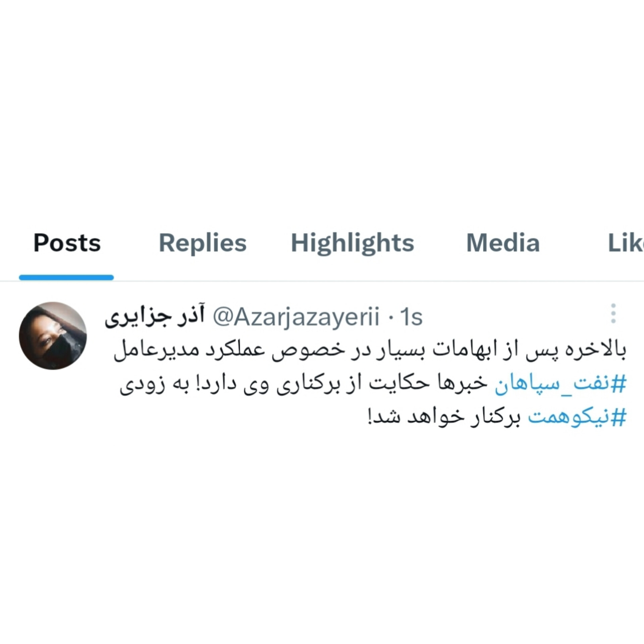Open the masked-face profile avatar
This screenshot has height=644, width=644.
click(x=53, y=336)
